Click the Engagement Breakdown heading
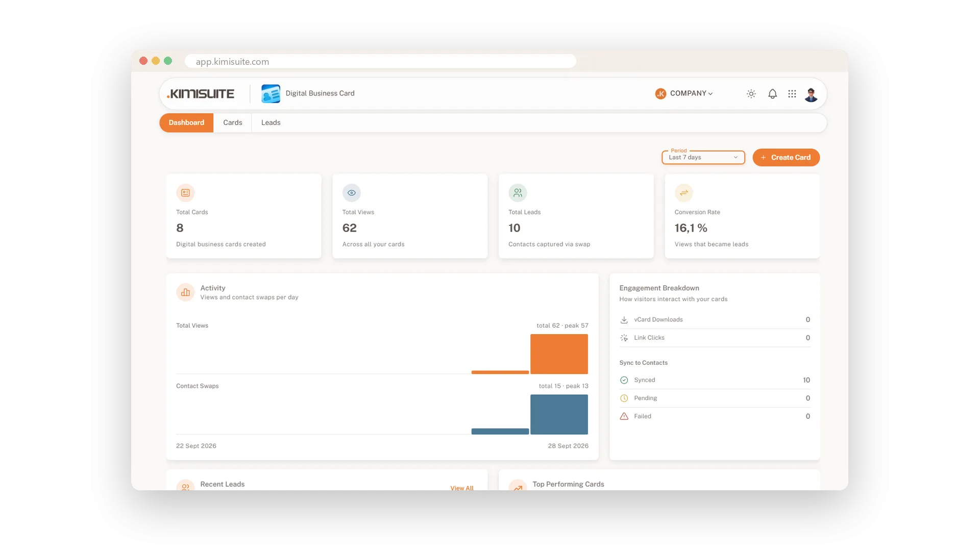The width and height of the screenshot is (980, 551). (x=659, y=288)
